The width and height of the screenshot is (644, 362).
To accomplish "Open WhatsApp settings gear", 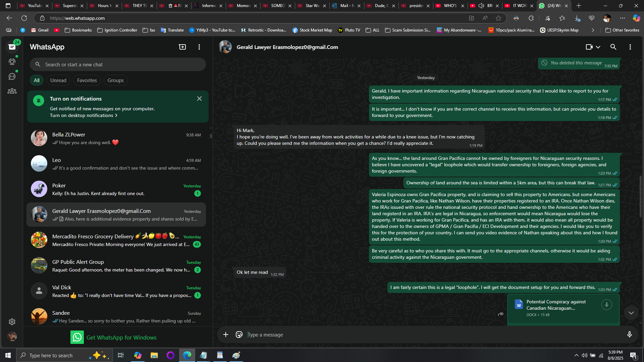I will [x=12, y=322].
